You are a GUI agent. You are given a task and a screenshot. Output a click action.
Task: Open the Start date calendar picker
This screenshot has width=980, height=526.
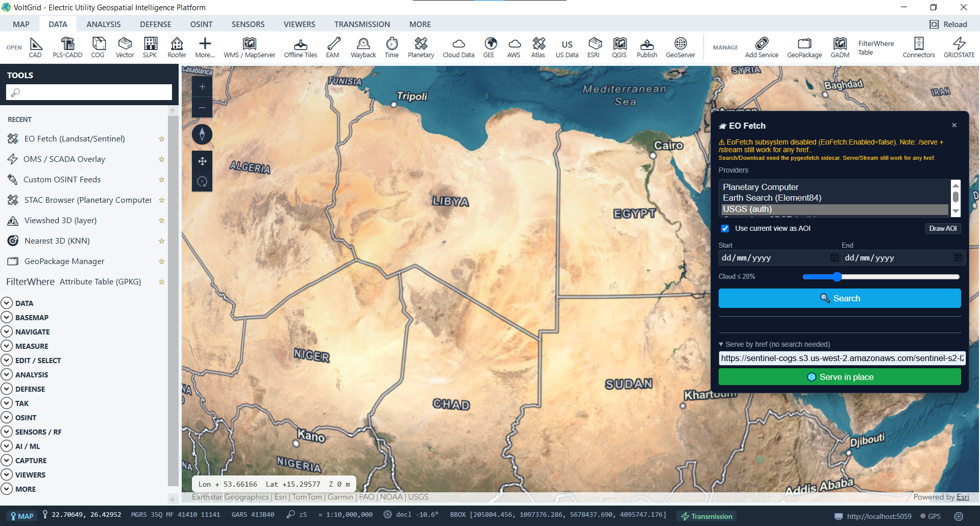[x=835, y=258]
